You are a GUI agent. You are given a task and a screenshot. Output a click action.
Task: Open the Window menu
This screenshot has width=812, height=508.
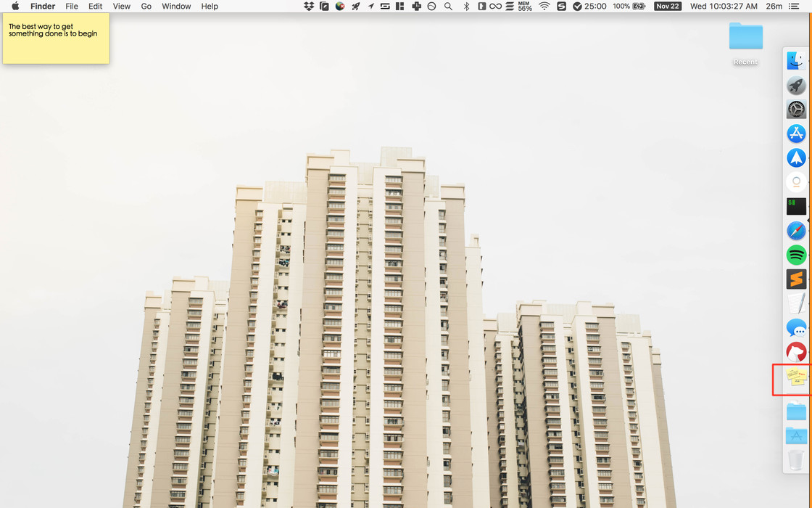[x=176, y=7]
